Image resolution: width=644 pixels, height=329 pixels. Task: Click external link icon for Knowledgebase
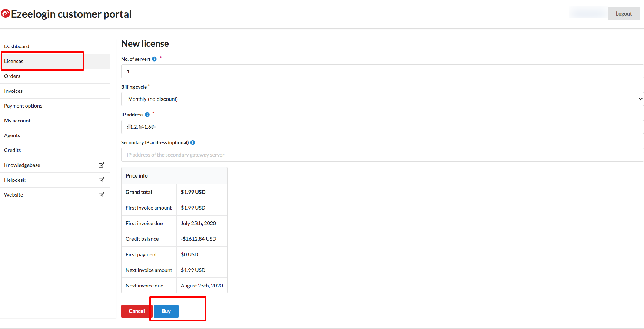(x=101, y=165)
